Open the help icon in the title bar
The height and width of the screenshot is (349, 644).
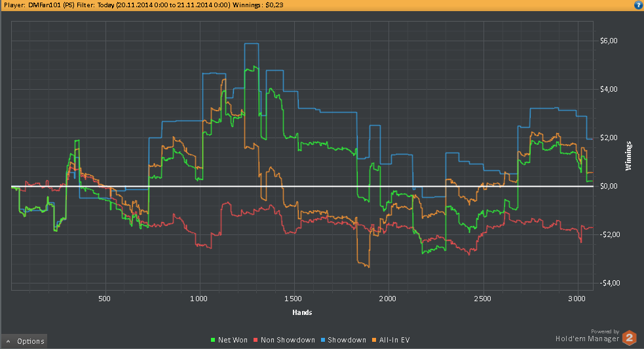639,5
